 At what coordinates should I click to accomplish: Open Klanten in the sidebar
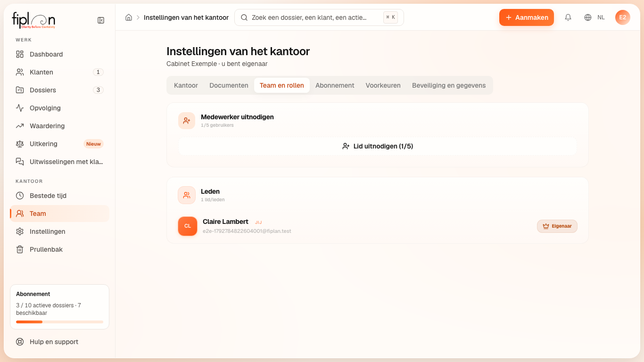click(x=59, y=72)
